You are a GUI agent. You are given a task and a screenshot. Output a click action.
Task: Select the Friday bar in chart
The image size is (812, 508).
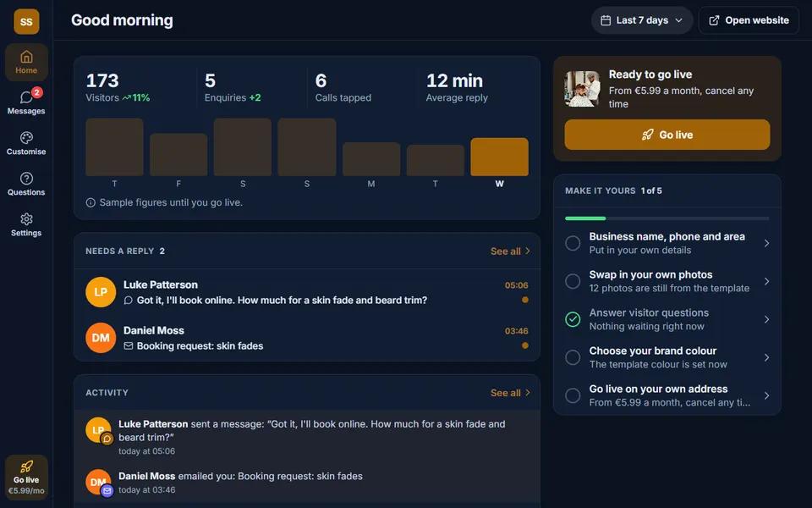[x=178, y=154]
